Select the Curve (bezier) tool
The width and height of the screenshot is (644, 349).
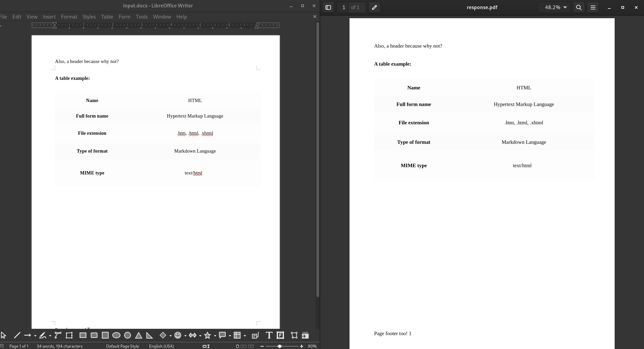pyautogui.click(x=58, y=335)
